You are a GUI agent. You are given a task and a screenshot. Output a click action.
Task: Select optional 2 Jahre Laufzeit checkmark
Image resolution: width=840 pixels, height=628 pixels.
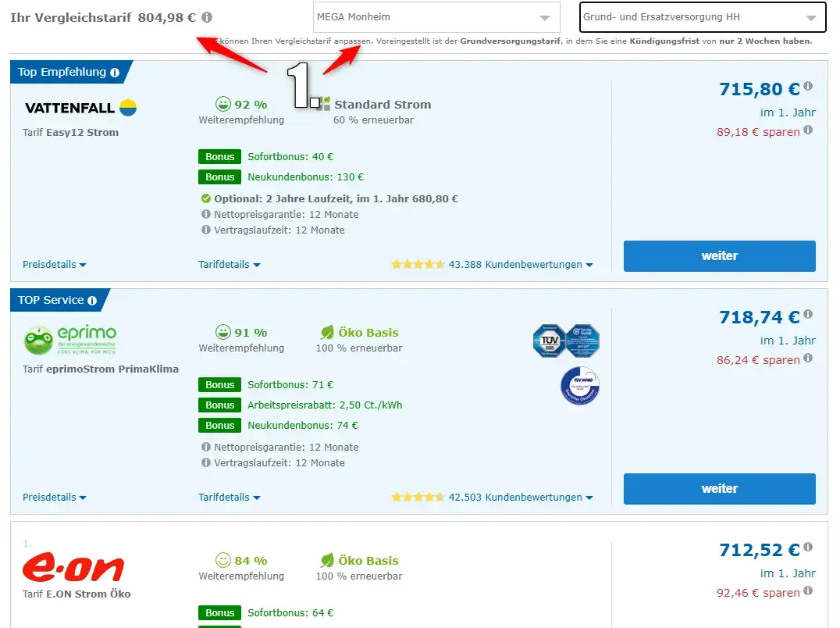point(206,198)
